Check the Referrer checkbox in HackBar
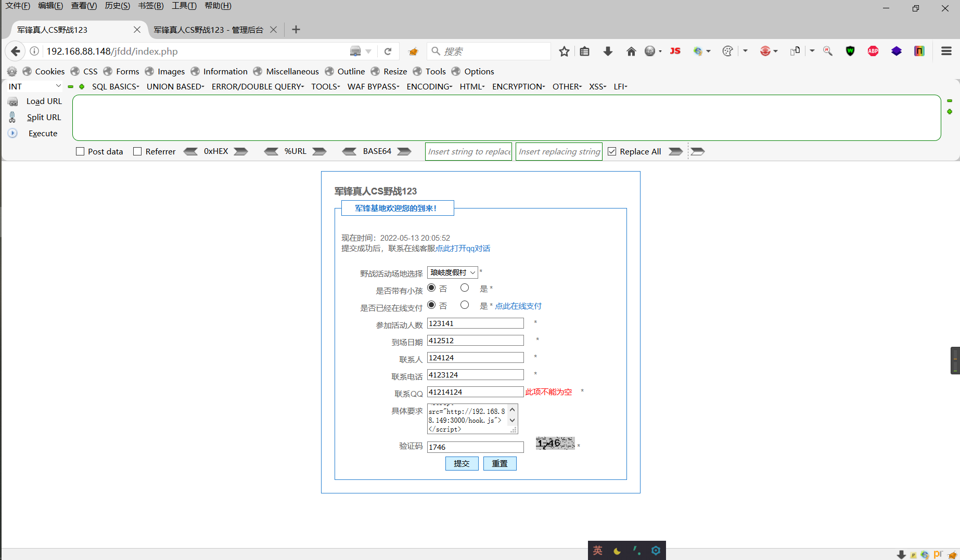960x560 pixels. [137, 151]
